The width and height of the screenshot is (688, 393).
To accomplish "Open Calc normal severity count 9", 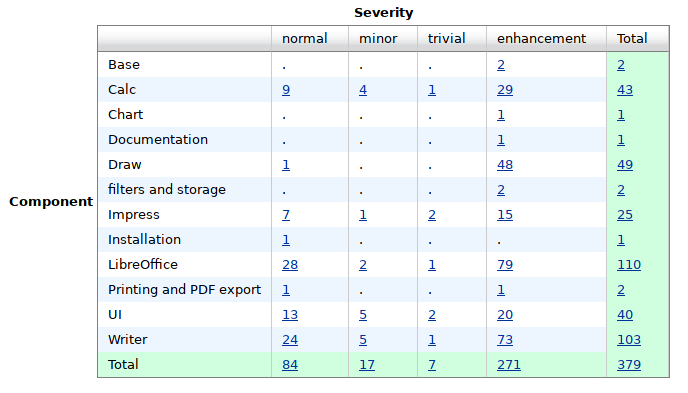I will pos(286,90).
